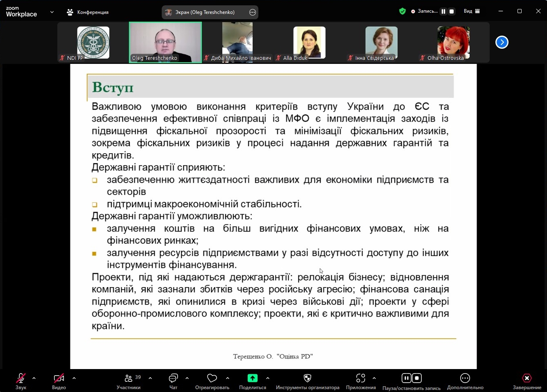547x392 pixels.
Task: Stop recording in the bottom toolbar
Action: pyautogui.click(x=417, y=378)
